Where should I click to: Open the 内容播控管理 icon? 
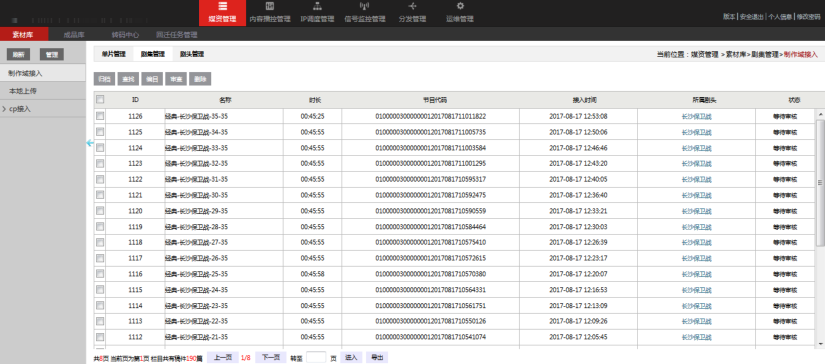[x=270, y=6]
